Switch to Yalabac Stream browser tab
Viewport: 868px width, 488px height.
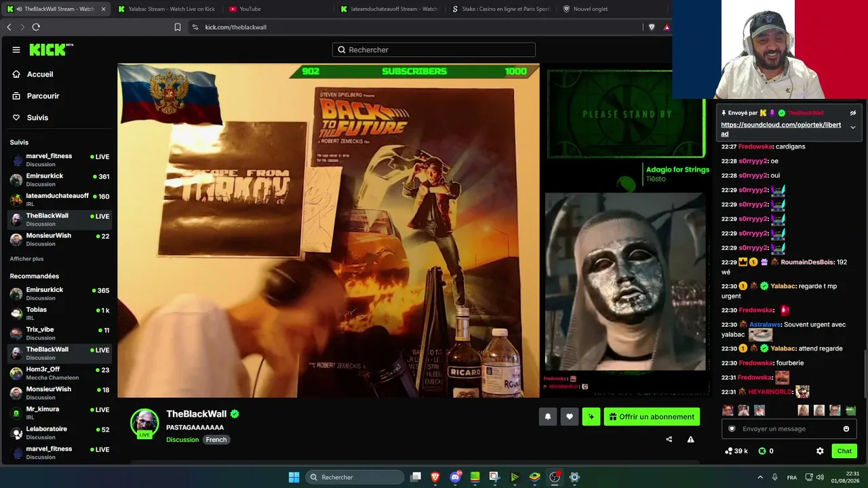tap(166, 9)
